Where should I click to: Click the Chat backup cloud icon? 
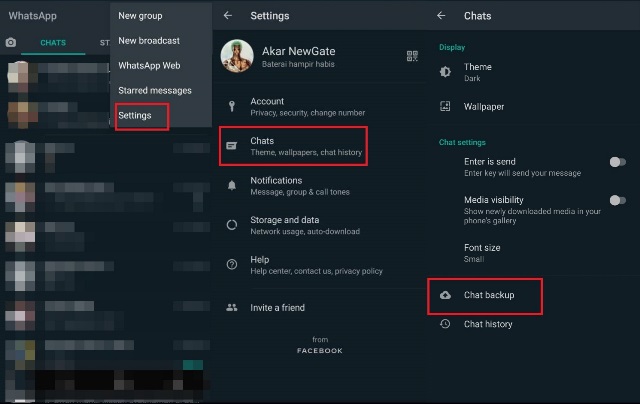[445, 295]
